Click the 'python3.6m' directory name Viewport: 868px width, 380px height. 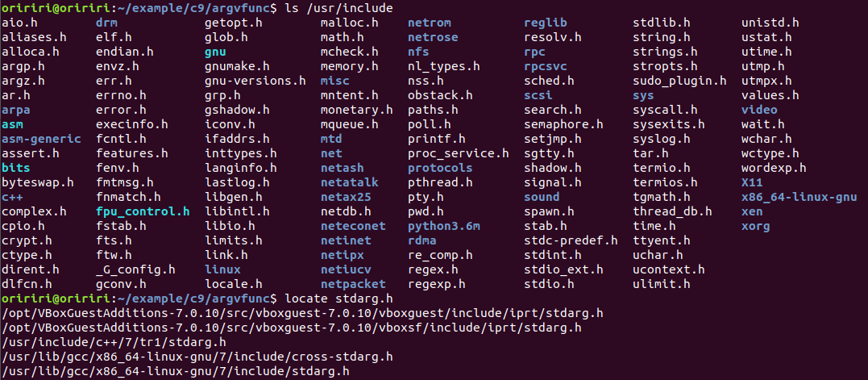[x=443, y=226]
